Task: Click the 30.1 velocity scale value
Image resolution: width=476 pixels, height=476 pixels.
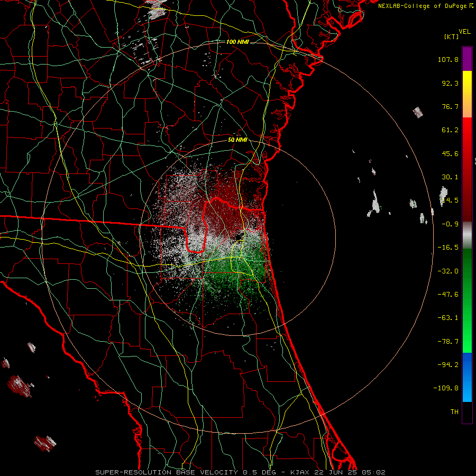Action: [x=450, y=177]
